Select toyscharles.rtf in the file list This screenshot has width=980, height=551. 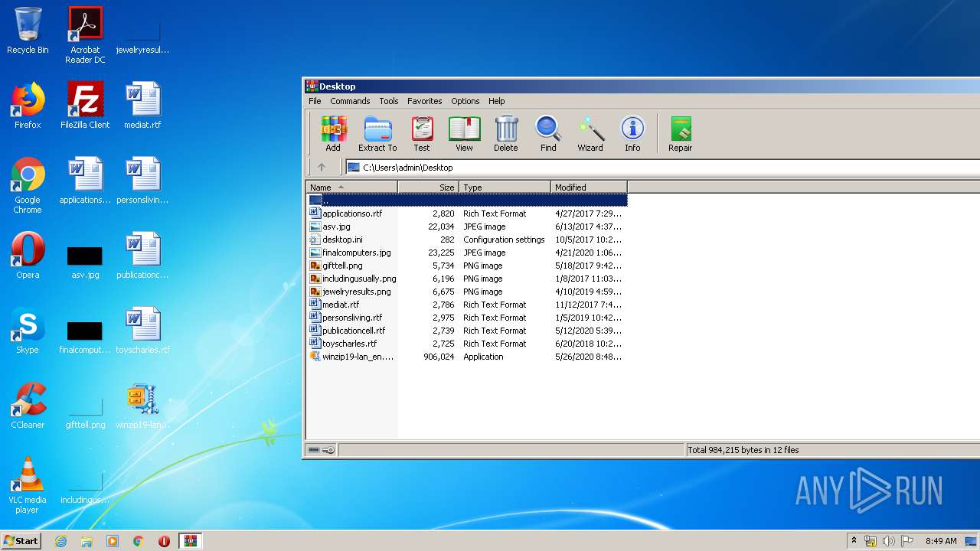[x=467, y=344]
